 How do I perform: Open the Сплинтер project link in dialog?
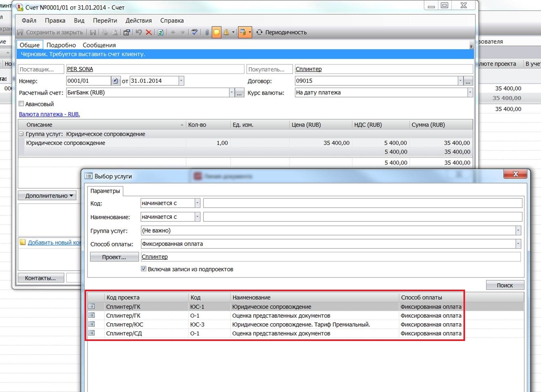pyautogui.click(x=155, y=257)
